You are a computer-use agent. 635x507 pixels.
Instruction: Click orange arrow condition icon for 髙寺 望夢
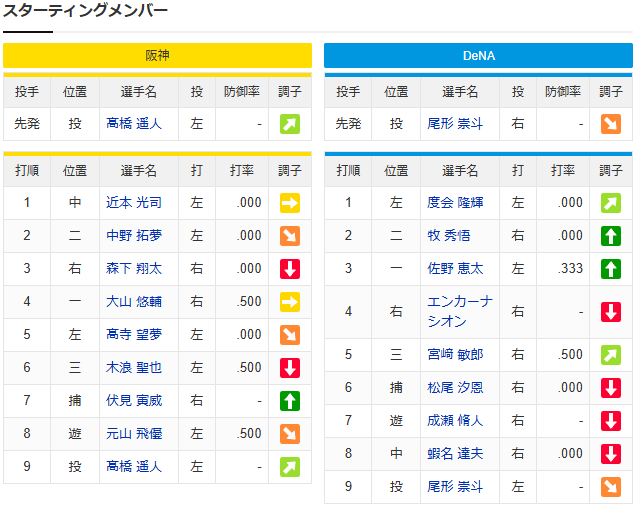tap(290, 335)
